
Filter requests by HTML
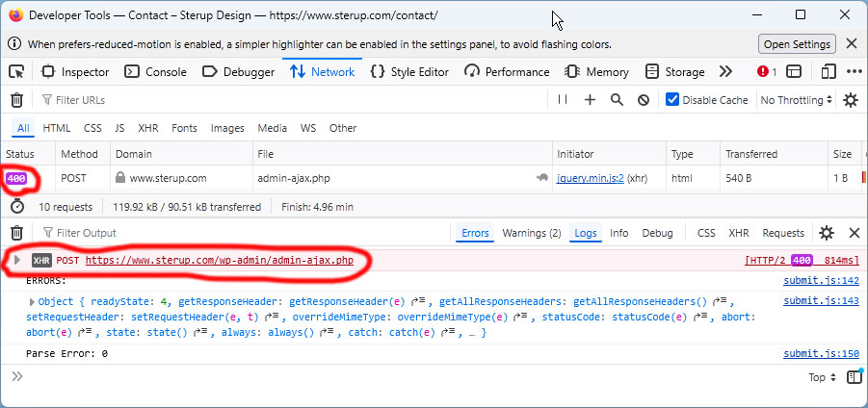pyautogui.click(x=57, y=128)
